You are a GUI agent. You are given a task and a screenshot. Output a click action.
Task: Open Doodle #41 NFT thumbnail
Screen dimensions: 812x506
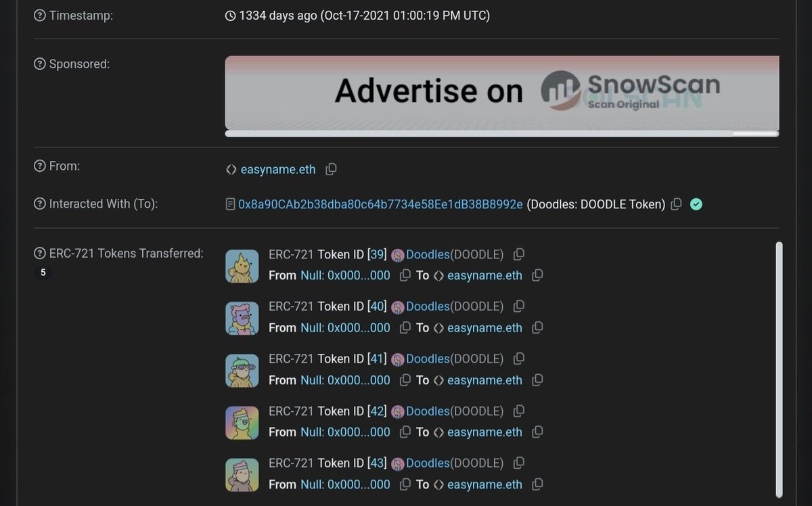(242, 370)
